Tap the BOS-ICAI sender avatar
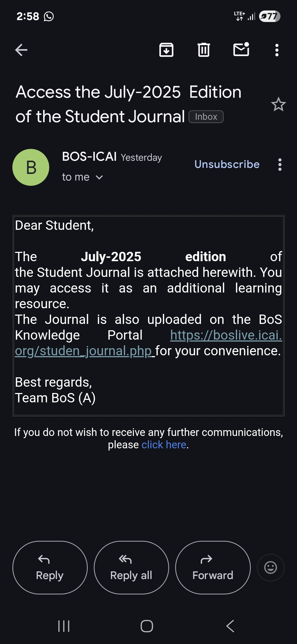The width and height of the screenshot is (297, 644). point(31,167)
